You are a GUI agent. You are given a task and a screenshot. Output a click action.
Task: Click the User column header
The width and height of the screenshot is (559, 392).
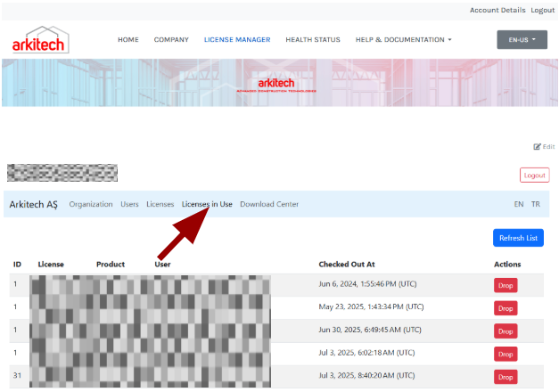pos(162,265)
